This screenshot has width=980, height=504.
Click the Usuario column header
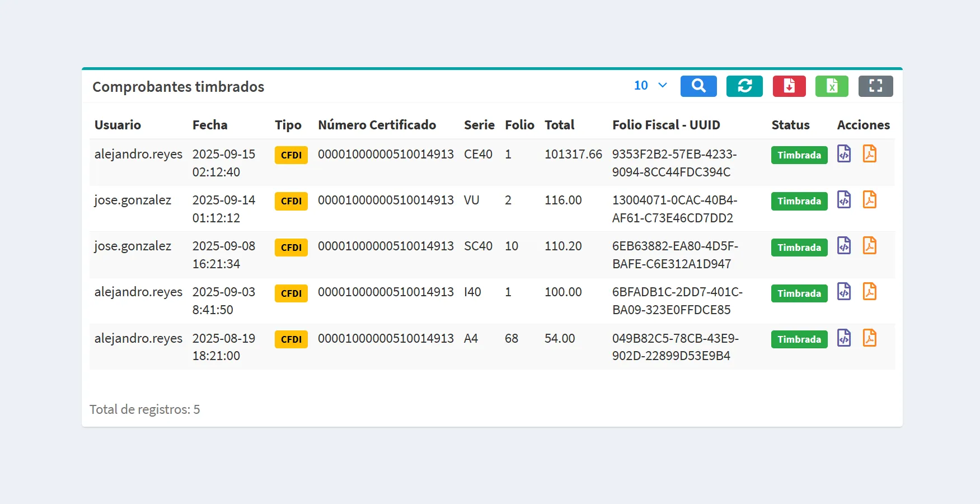(118, 125)
